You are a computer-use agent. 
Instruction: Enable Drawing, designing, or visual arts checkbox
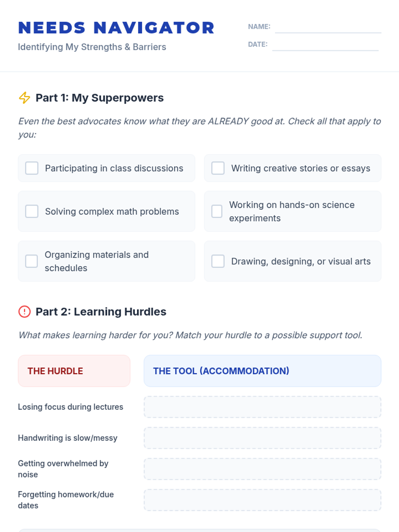point(218,261)
